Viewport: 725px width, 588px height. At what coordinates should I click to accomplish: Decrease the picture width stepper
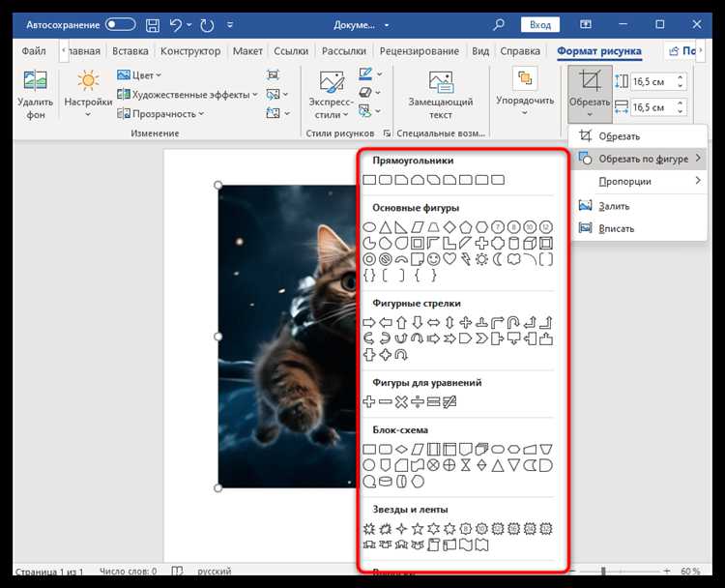[681, 112]
